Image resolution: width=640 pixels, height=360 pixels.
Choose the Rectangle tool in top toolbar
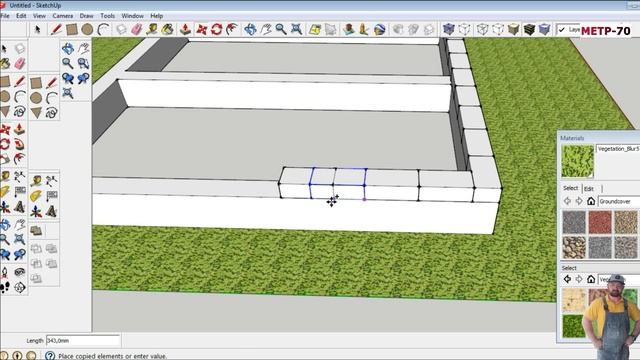point(72,29)
